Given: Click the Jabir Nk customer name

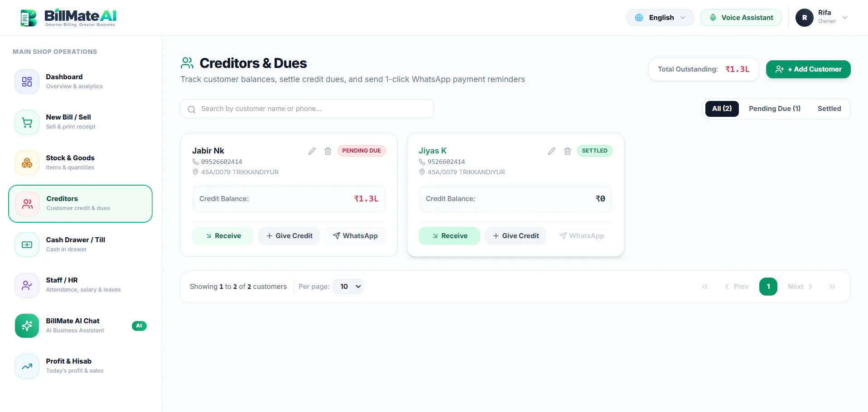Looking at the screenshot, I should (208, 151).
